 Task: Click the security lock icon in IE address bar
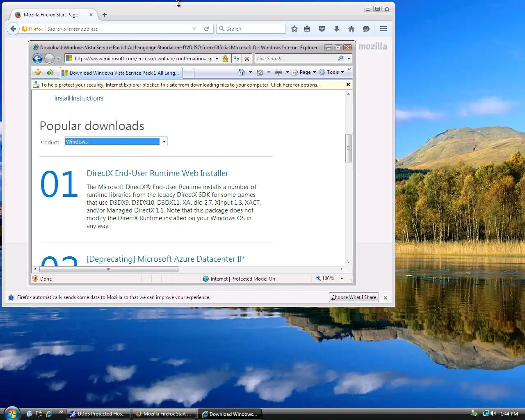click(x=225, y=59)
